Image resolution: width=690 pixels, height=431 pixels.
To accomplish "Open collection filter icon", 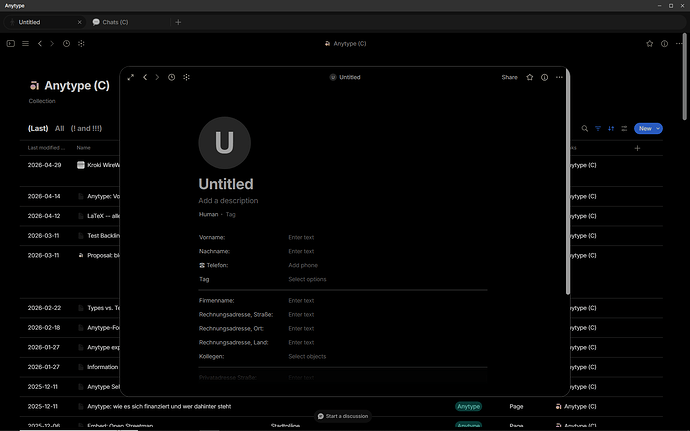I will [x=598, y=129].
